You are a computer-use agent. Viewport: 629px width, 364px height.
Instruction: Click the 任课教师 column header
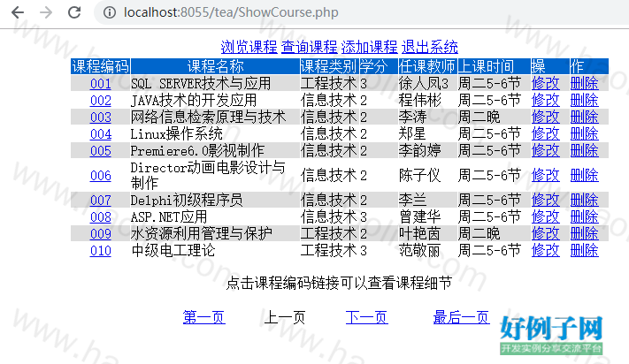[426, 66]
